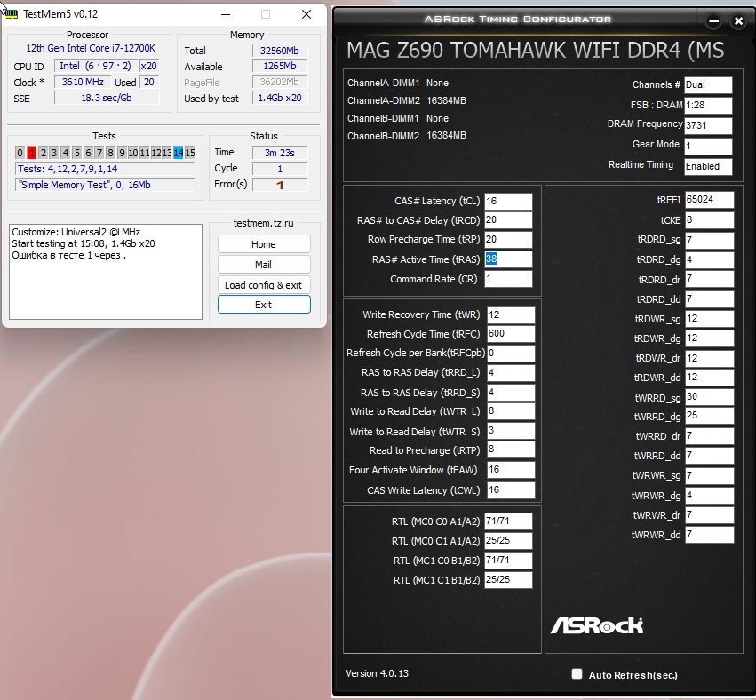Click the Version 4.0.13 label
The width and height of the screenshot is (756, 700).
click(x=377, y=673)
